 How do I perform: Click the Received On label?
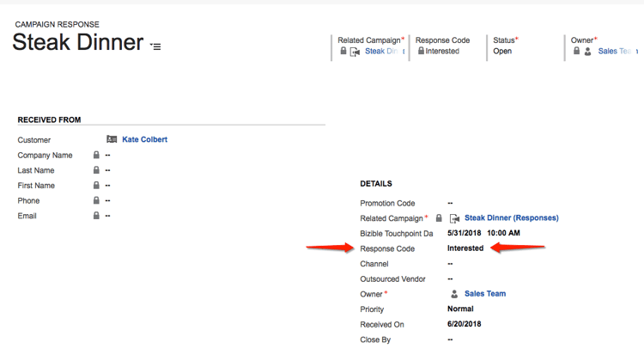pos(382,325)
